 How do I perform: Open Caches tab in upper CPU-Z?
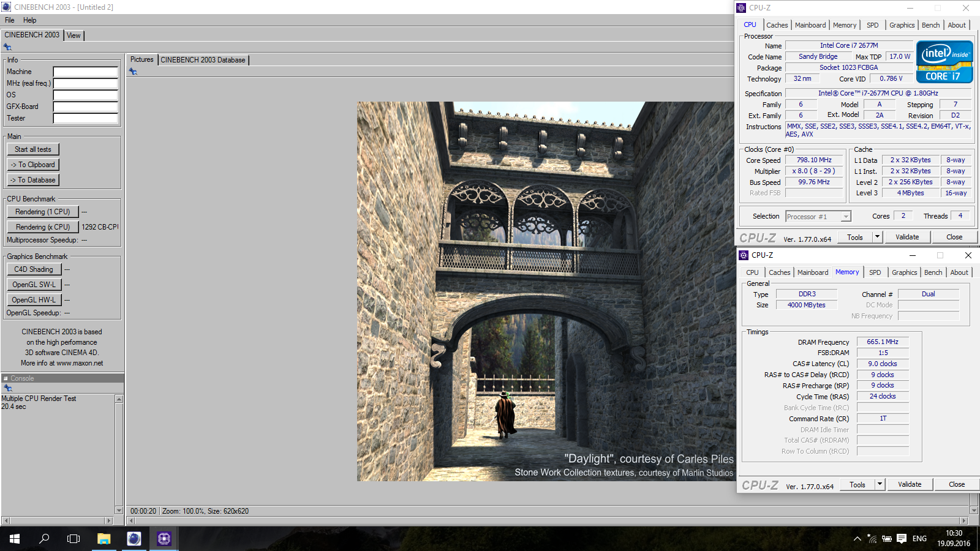click(x=777, y=25)
